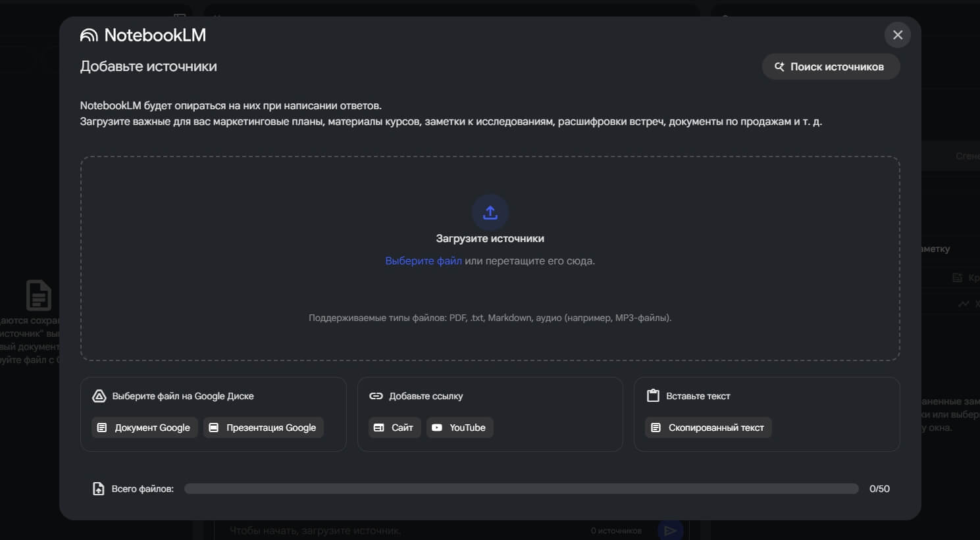Click the Добавьте ссылку label
This screenshot has height=540, width=980.
(426, 396)
